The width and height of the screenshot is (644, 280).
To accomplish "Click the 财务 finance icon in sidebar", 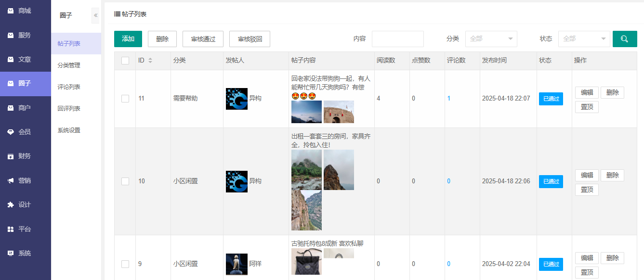I will [x=11, y=156].
